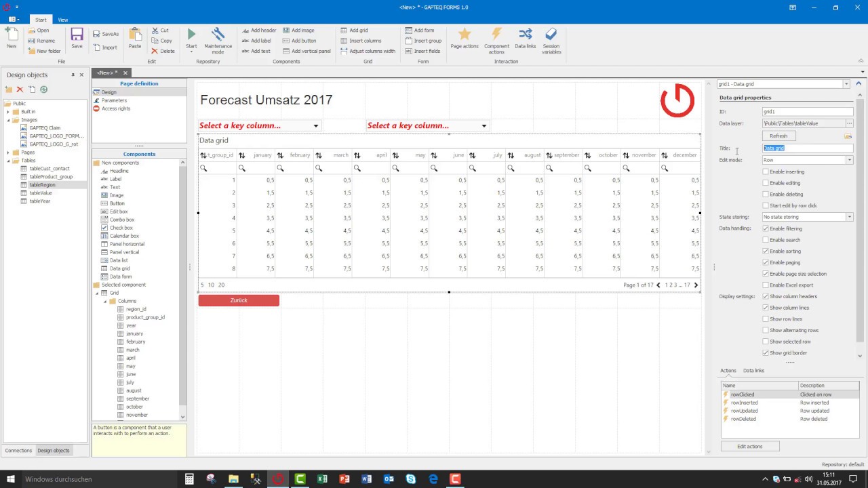Open the first Select a key column dropdown
The height and width of the screenshot is (488, 868).
pos(315,126)
